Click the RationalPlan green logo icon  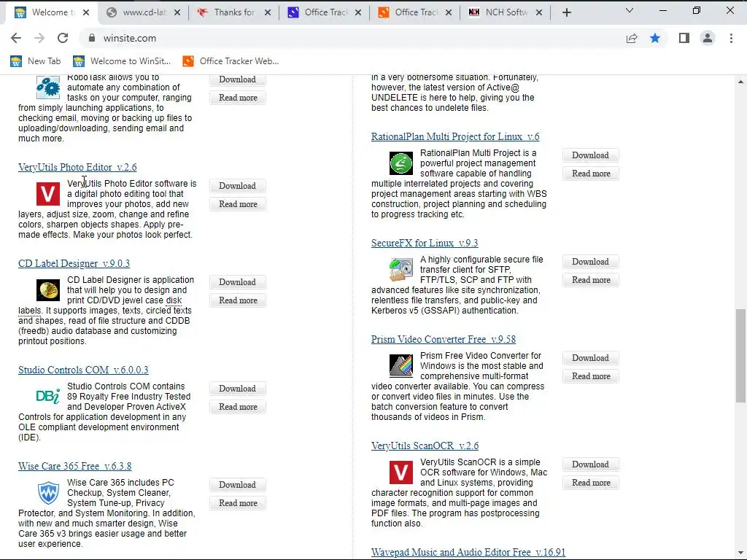tap(401, 163)
